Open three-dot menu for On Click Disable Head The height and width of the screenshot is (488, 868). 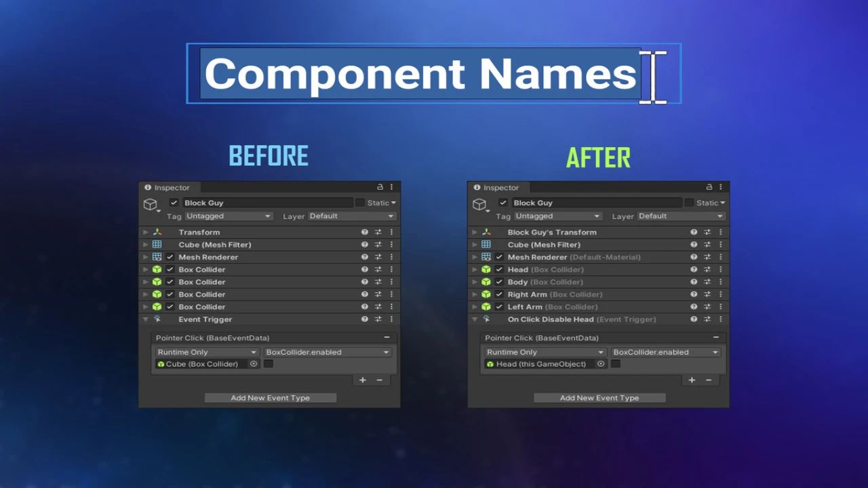[720, 319]
